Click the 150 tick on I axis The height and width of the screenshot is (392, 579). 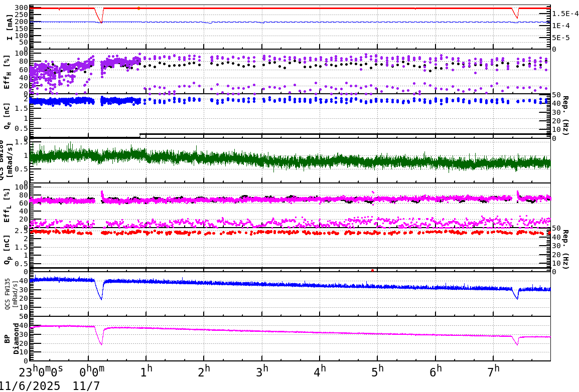point(22,29)
